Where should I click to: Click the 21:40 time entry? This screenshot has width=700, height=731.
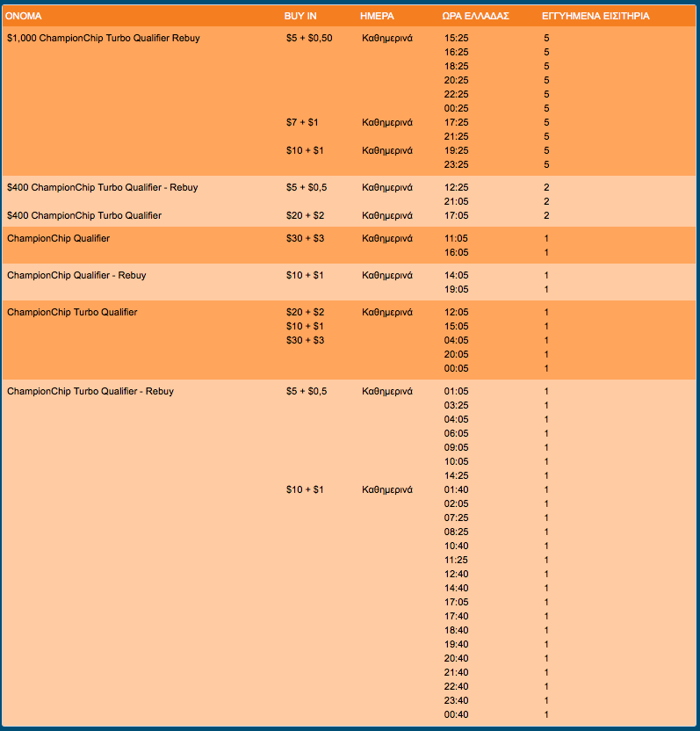[x=456, y=672]
